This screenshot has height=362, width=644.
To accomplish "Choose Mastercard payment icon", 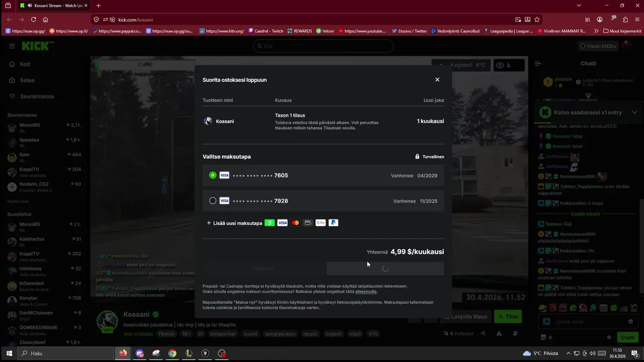I will (x=295, y=223).
